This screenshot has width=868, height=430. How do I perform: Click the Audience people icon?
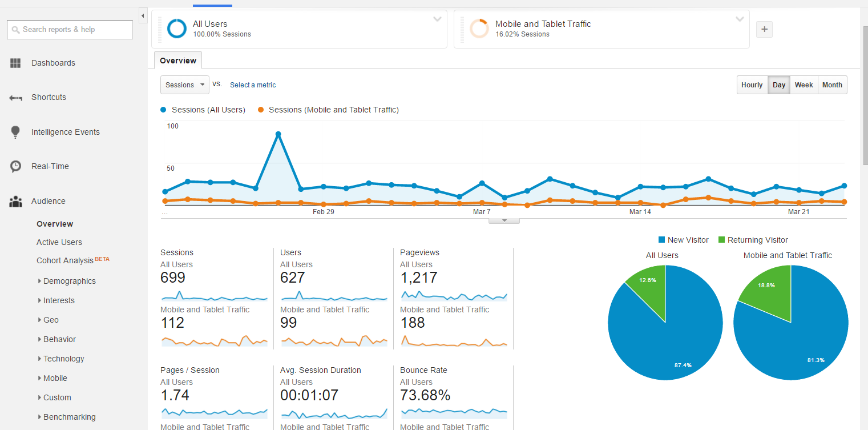(15, 200)
